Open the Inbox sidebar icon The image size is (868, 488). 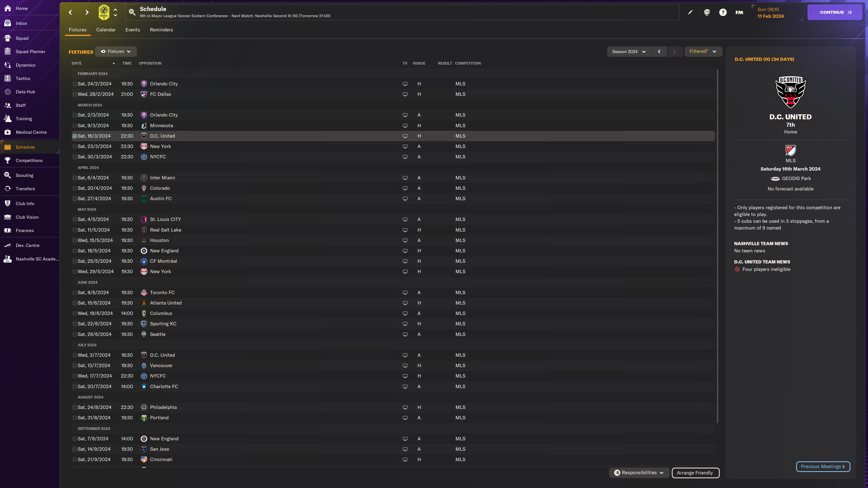8,23
